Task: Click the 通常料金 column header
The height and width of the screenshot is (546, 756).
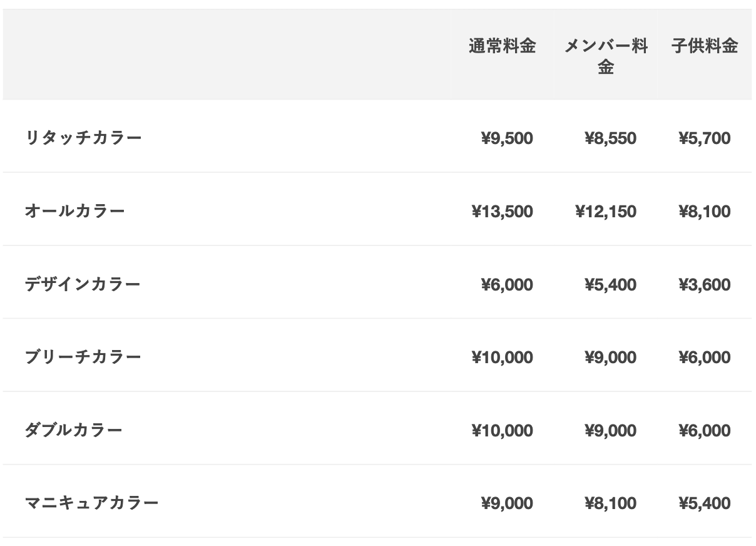Action: point(503,46)
